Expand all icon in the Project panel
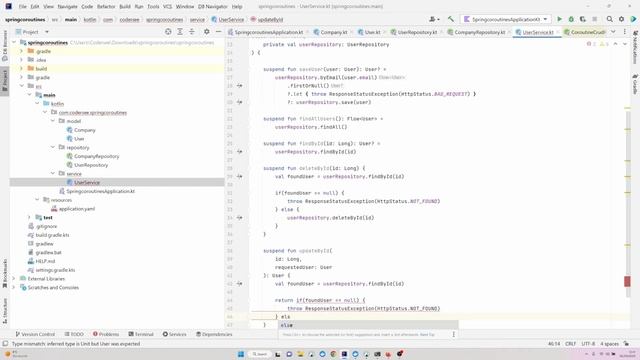 (x=180, y=31)
